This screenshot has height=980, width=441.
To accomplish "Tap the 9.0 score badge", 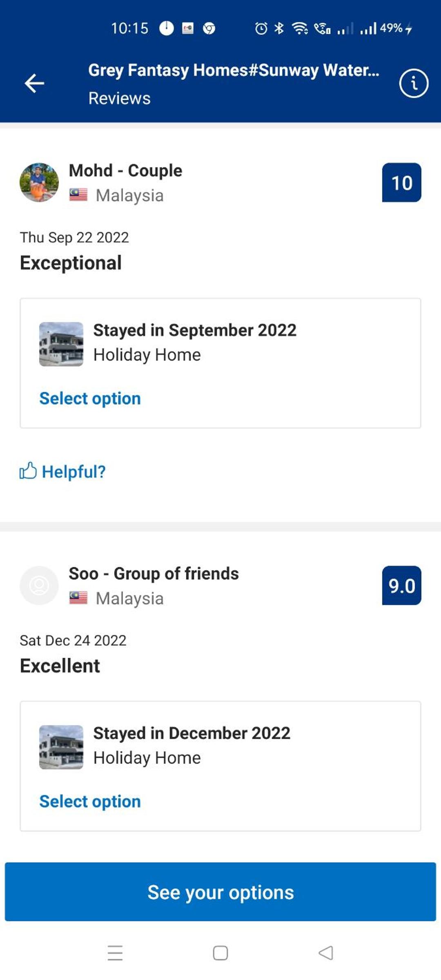I will [402, 586].
